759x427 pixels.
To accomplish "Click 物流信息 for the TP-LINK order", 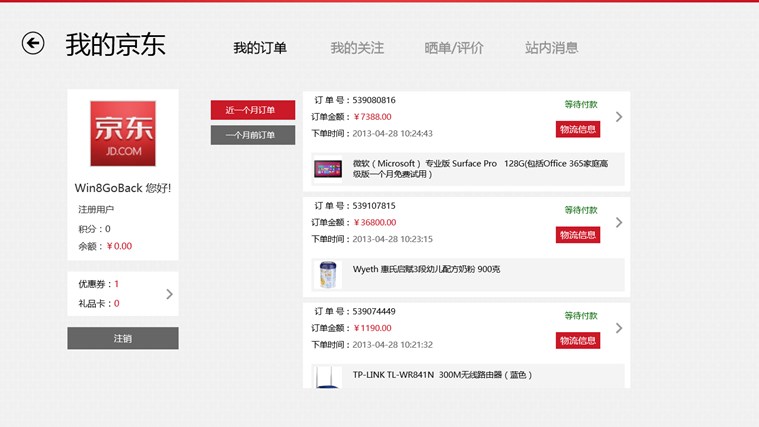I will tap(578, 340).
